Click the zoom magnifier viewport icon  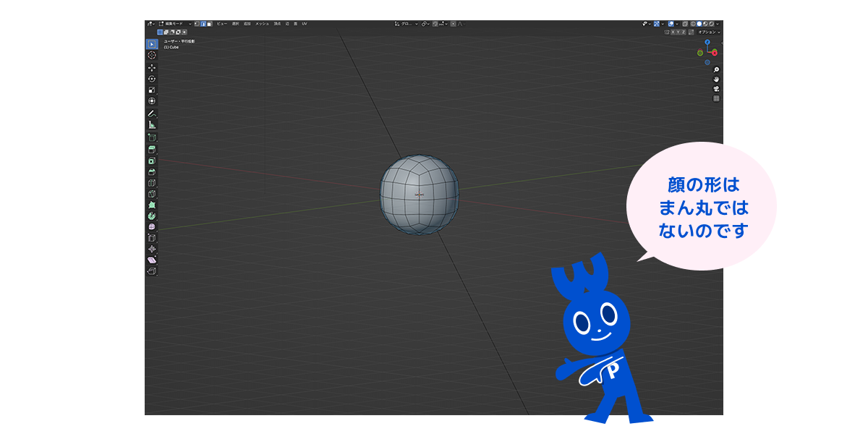click(x=716, y=70)
